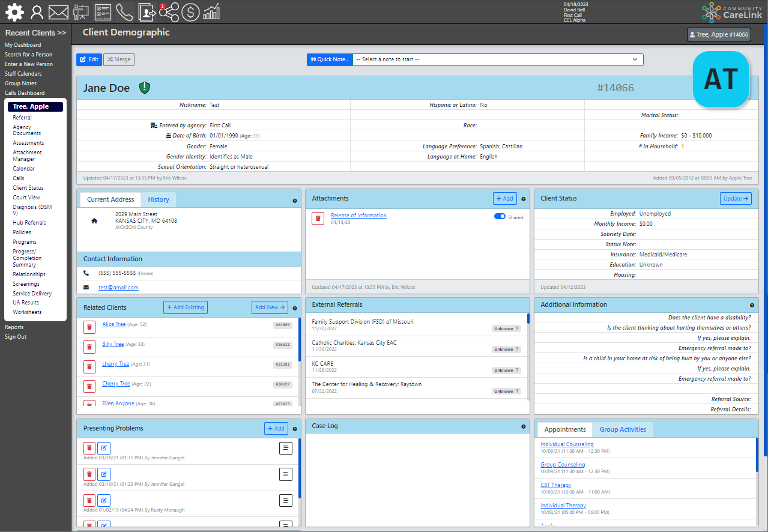
Task: Open the Group Activities tab
Action: [x=622, y=429]
